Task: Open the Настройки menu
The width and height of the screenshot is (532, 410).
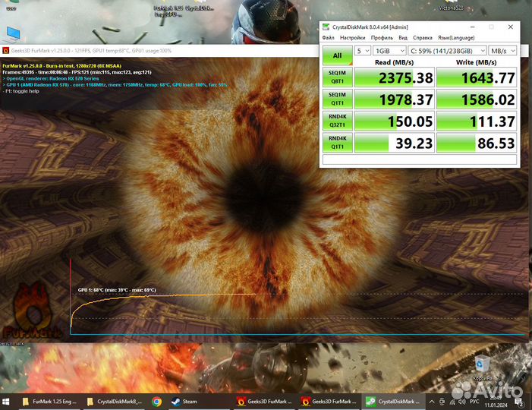Action: (353, 38)
